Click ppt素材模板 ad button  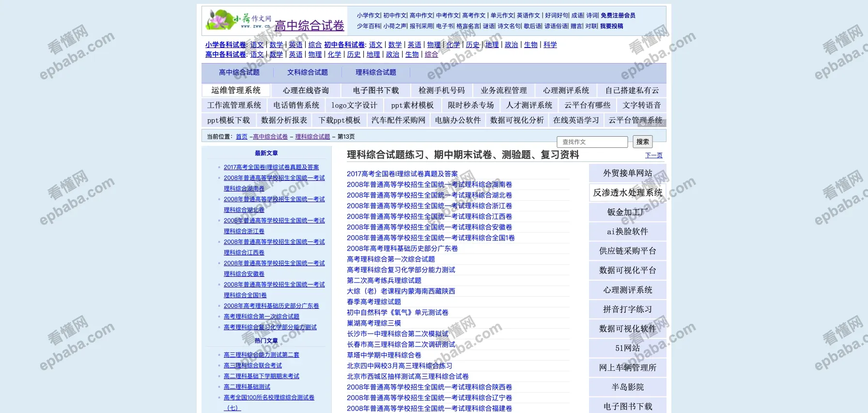pyautogui.click(x=413, y=105)
